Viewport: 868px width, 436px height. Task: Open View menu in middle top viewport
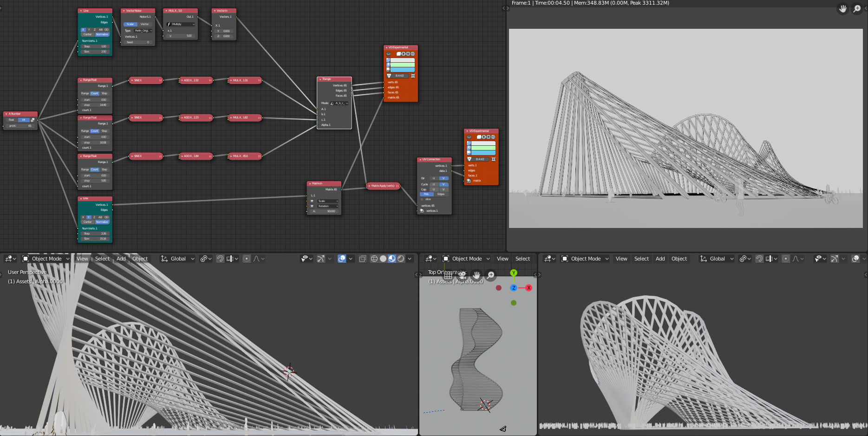pyautogui.click(x=503, y=259)
